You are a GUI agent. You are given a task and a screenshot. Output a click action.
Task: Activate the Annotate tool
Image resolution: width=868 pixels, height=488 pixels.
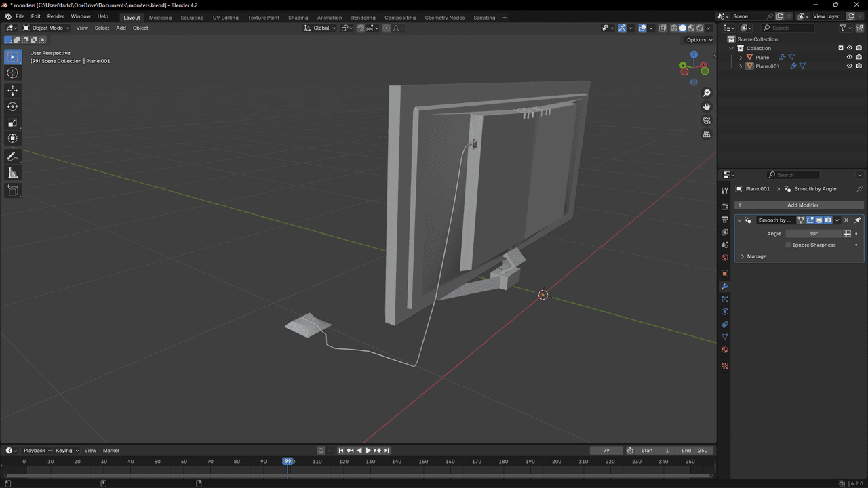point(12,157)
